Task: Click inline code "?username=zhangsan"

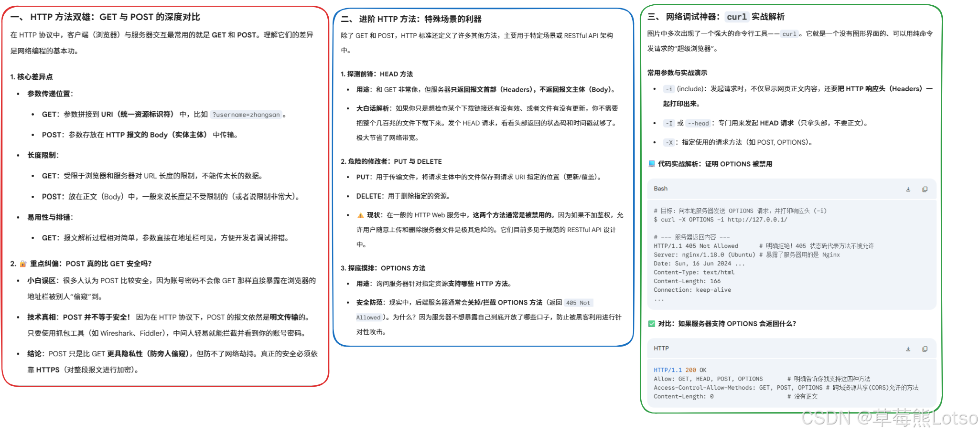Action: pyautogui.click(x=246, y=115)
